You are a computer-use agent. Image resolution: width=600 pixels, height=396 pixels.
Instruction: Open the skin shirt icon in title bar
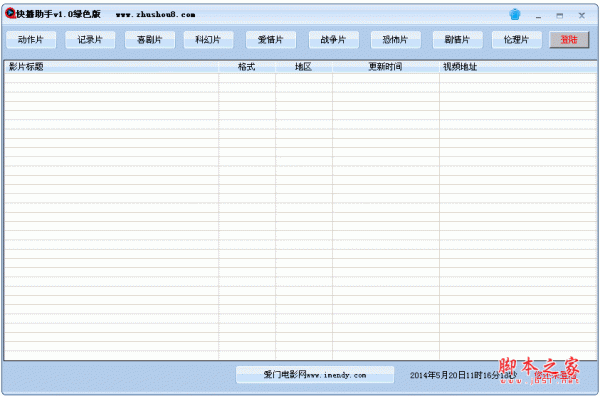[x=515, y=15]
